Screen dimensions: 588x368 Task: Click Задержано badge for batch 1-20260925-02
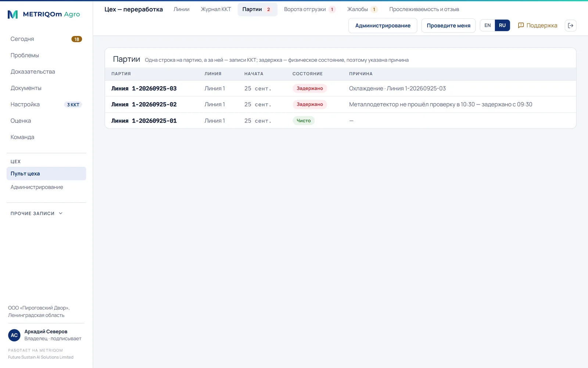click(310, 105)
